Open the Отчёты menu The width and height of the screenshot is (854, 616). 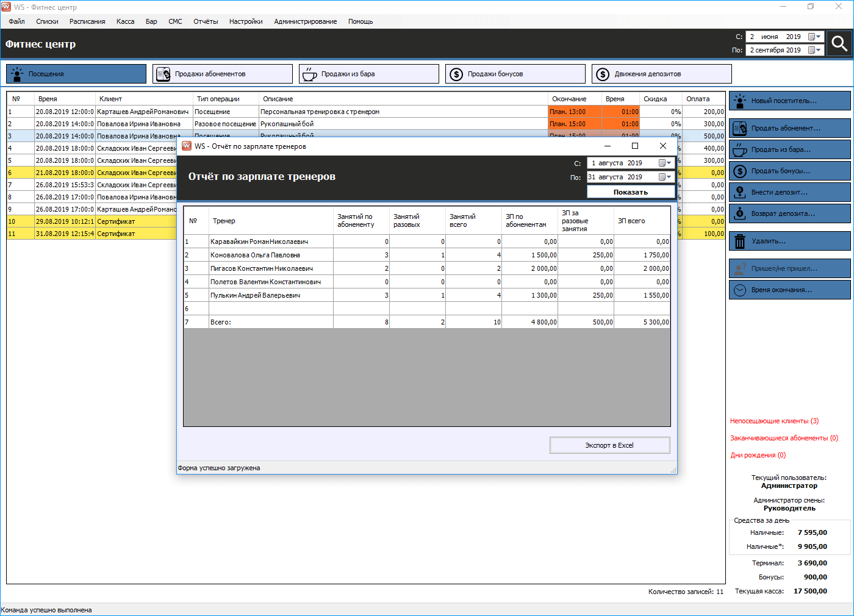[x=206, y=21]
